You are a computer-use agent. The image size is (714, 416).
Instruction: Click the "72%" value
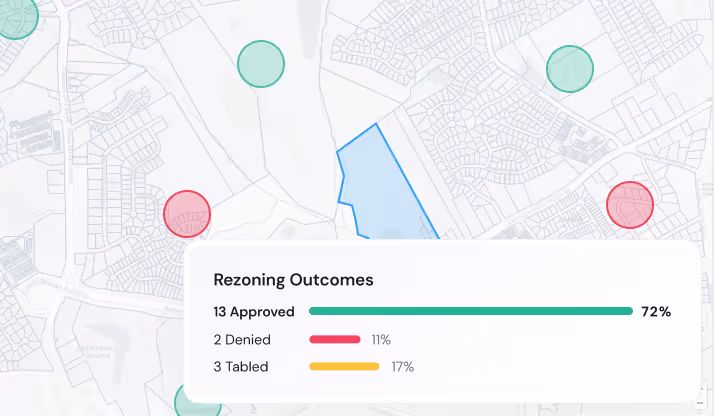click(x=656, y=312)
